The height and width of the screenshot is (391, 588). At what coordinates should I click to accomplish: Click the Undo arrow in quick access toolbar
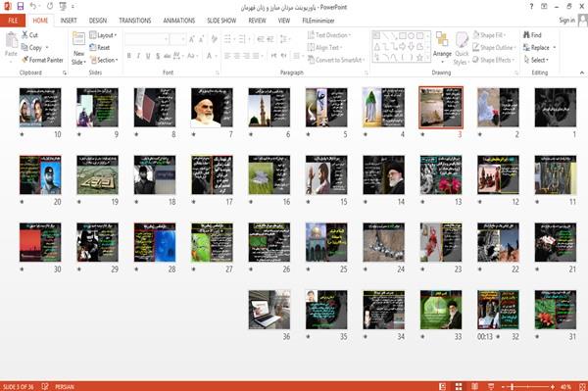tap(33, 7)
